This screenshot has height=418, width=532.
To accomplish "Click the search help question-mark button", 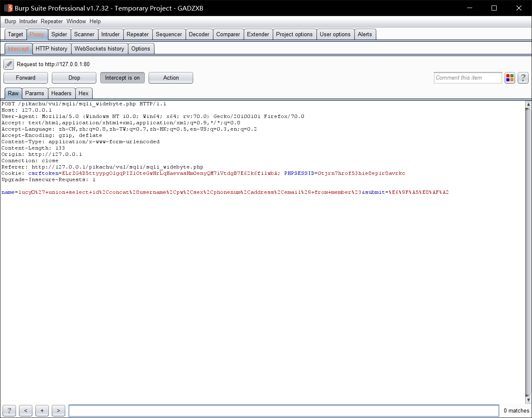I will [9, 410].
